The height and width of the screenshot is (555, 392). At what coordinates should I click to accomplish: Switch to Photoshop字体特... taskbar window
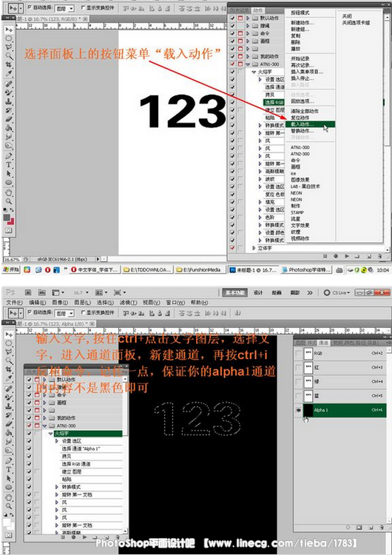point(306,269)
